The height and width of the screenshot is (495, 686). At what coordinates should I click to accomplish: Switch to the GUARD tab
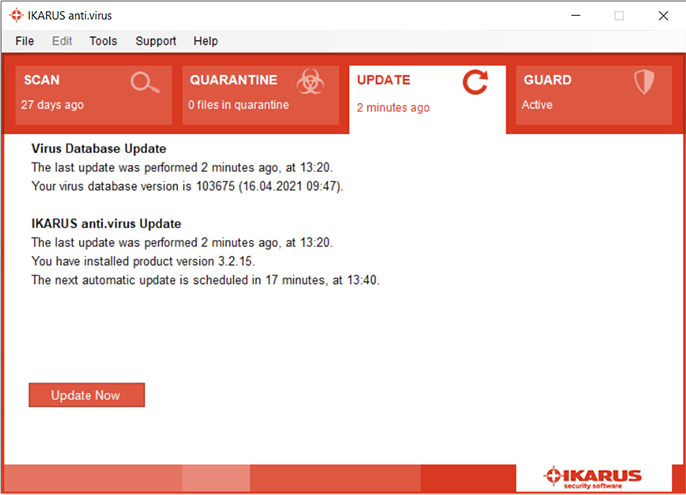[594, 95]
